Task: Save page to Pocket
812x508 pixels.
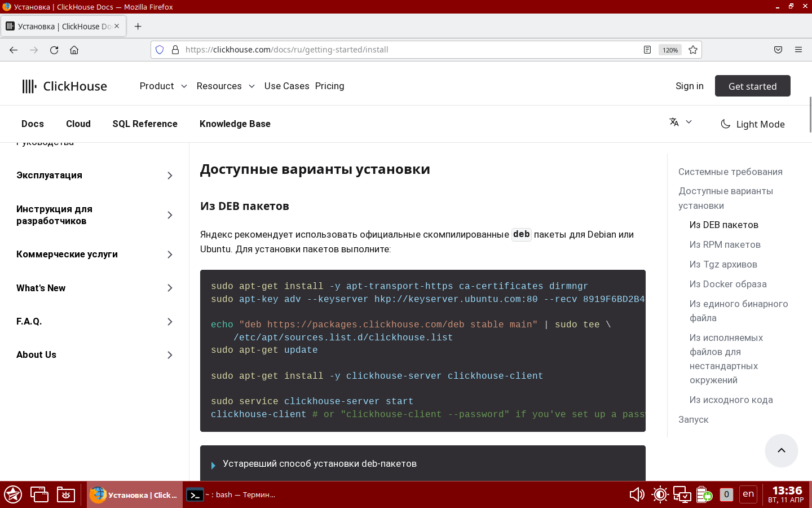Action: (x=778, y=50)
